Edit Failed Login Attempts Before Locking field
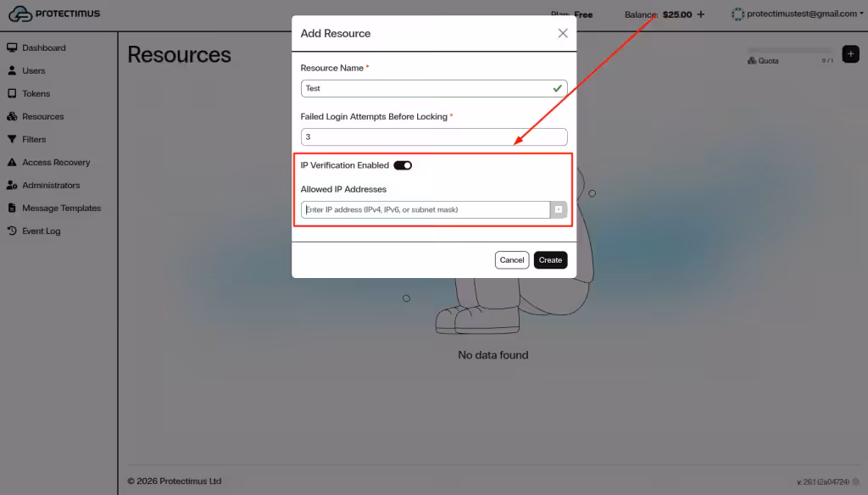Screen dimensions: 868x495 coord(433,136)
